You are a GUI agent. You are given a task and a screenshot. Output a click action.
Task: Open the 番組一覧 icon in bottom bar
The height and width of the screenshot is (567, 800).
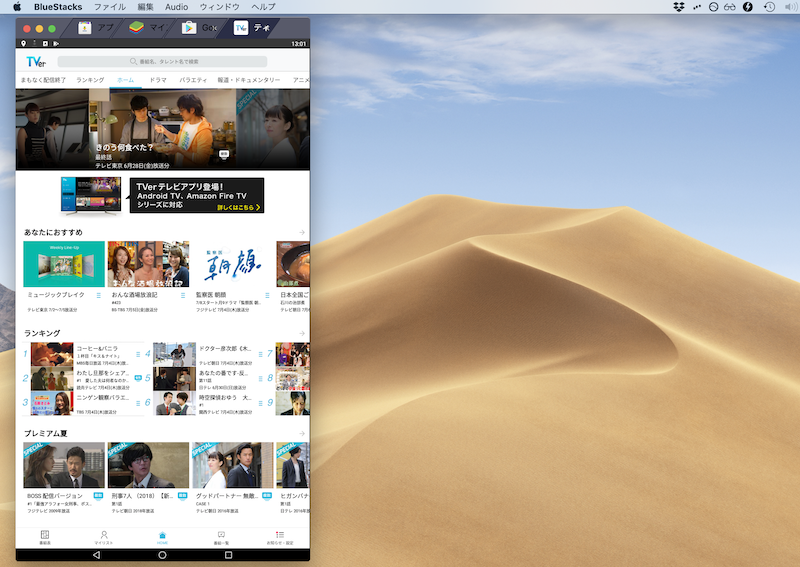click(x=221, y=537)
